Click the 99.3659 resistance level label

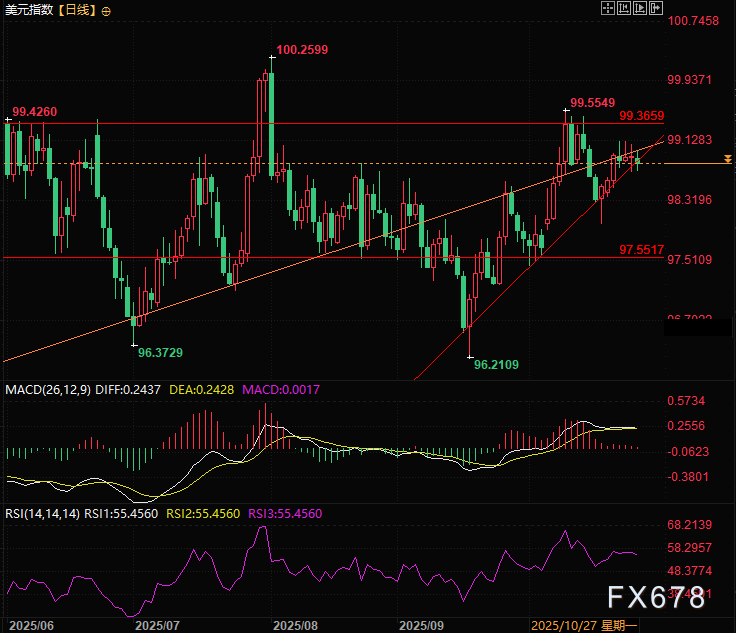click(642, 116)
